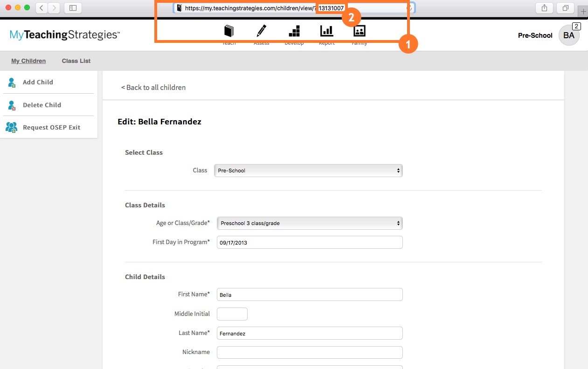Click the empty Nickname field
Viewport: 588px width, 369px height.
tap(309, 352)
